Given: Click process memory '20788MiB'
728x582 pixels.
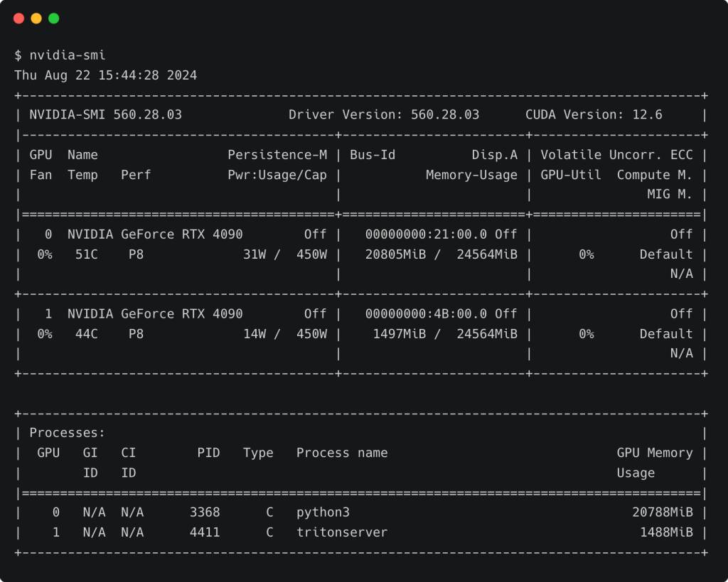Looking at the screenshot, I should (x=663, y=512).
